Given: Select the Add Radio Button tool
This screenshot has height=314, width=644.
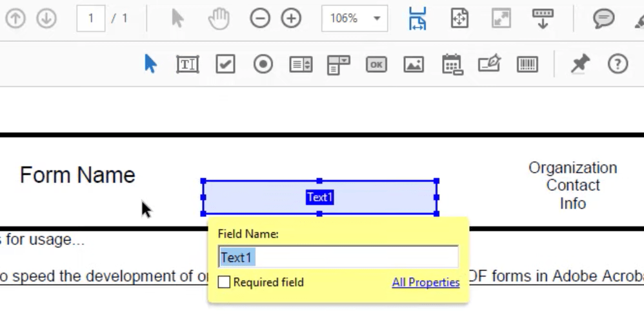Looking at the screenshot, I should [x=263, y=64].
